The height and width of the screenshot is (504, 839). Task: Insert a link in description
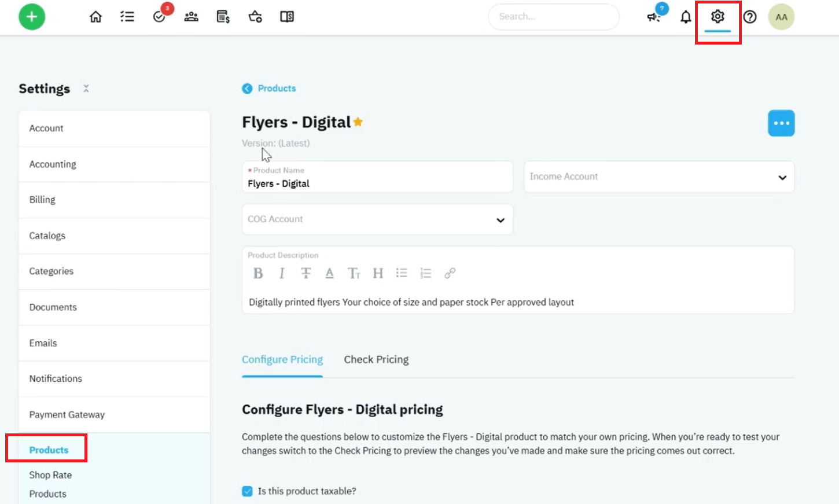click(x=450, y=273)
